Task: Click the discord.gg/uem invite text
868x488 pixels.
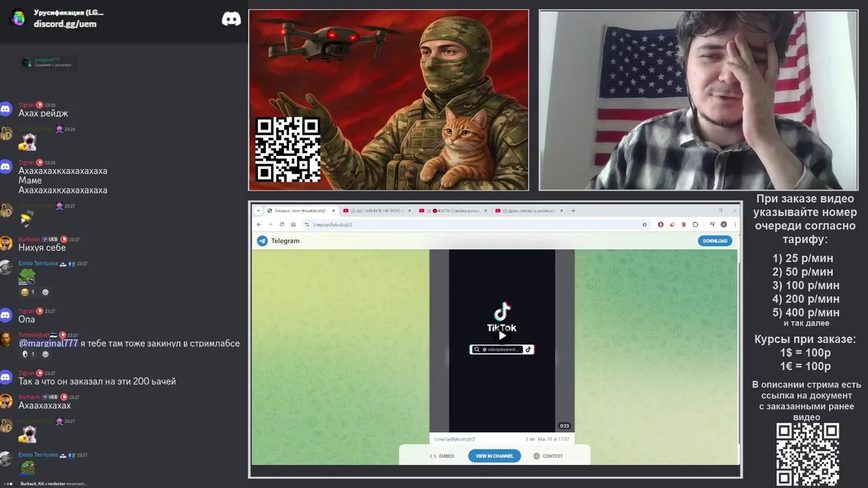Action: pos(65,24)
